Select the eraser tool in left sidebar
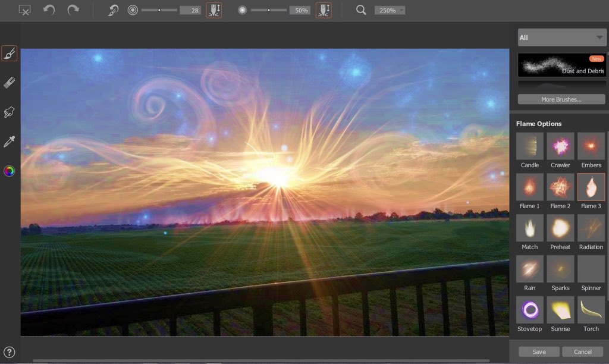This screenshot has height=364, width=609. 9,83
